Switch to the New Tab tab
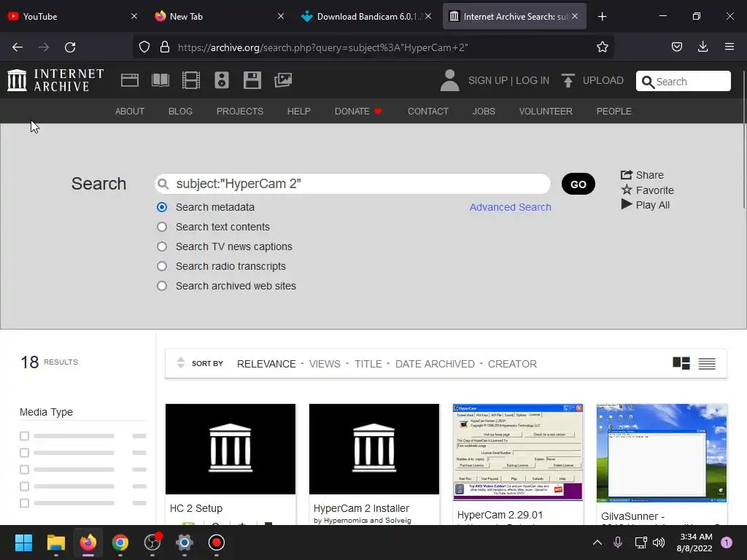 click(219, 17)
